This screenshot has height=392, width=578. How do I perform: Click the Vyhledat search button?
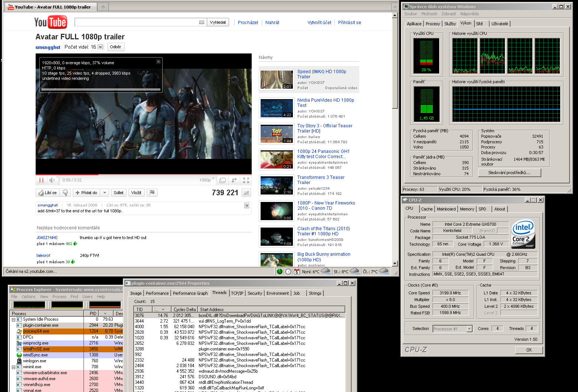(218, 22)
